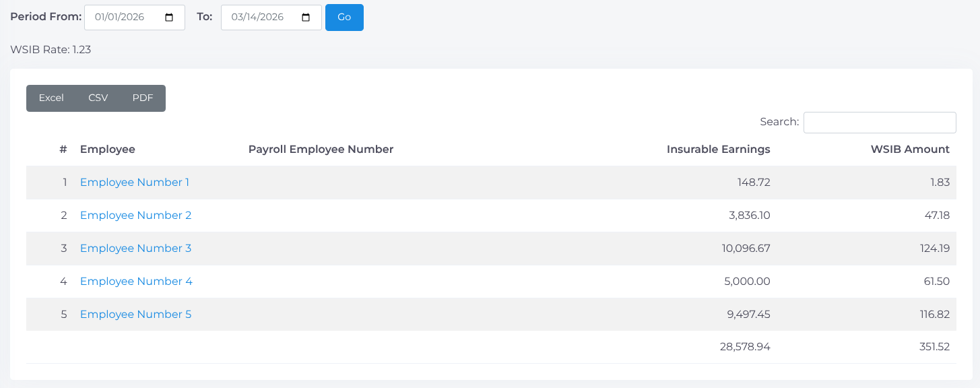Open Employee Number 2 link

click(135, 216)
